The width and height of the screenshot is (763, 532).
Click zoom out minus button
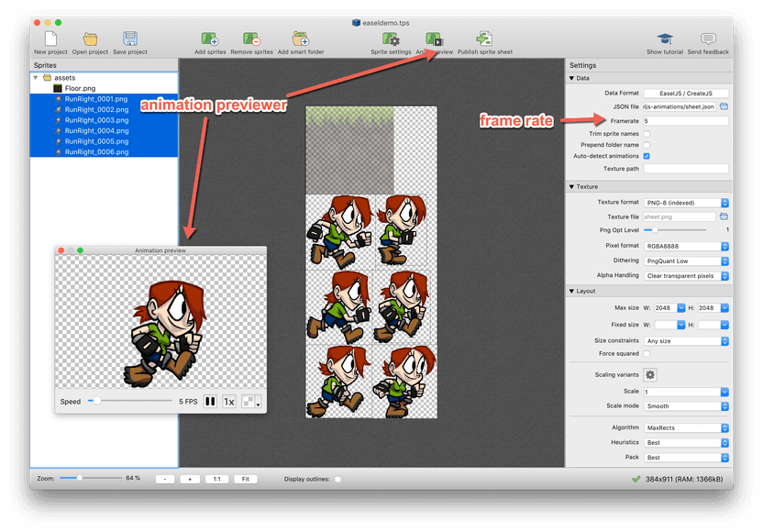pos(165,479)
